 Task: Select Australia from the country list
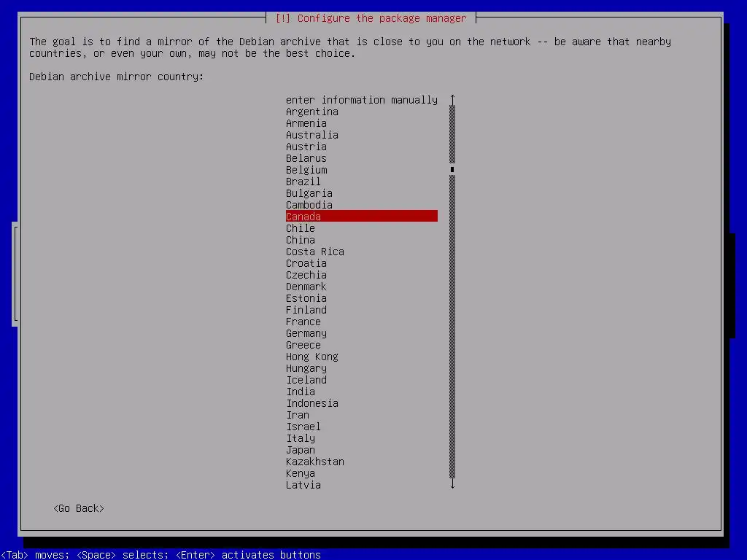coord(362,135)
